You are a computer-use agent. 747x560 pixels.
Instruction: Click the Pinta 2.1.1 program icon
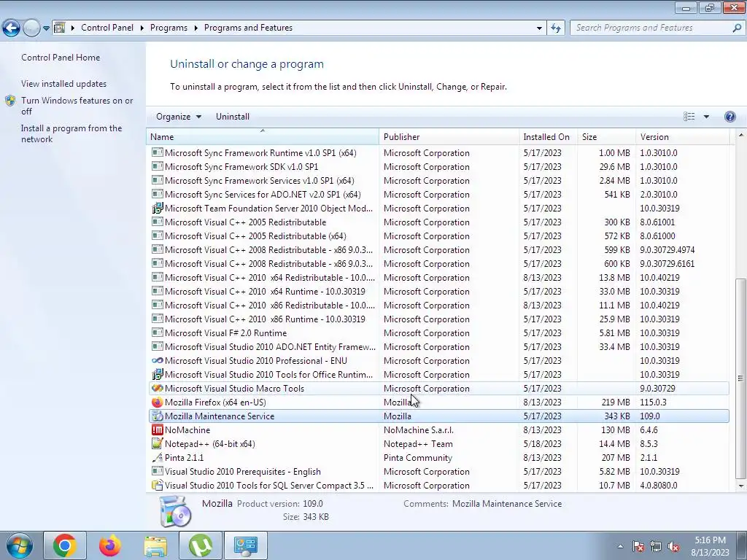point(158,458)
